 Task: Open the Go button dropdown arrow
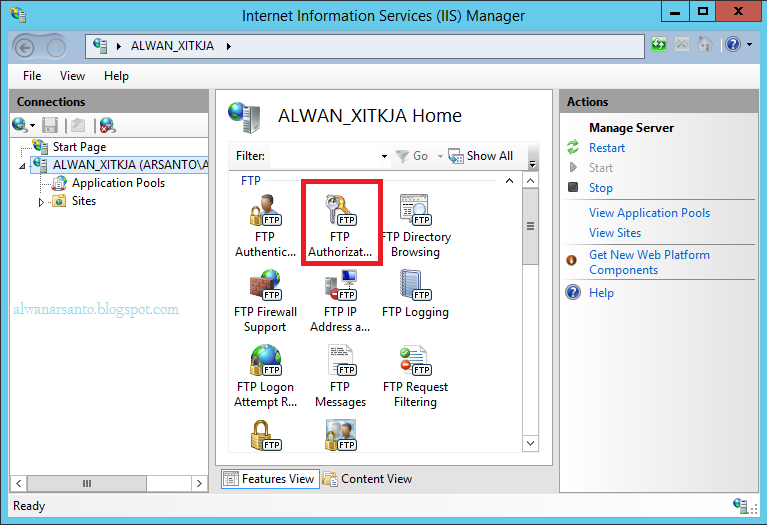(440, 156)
